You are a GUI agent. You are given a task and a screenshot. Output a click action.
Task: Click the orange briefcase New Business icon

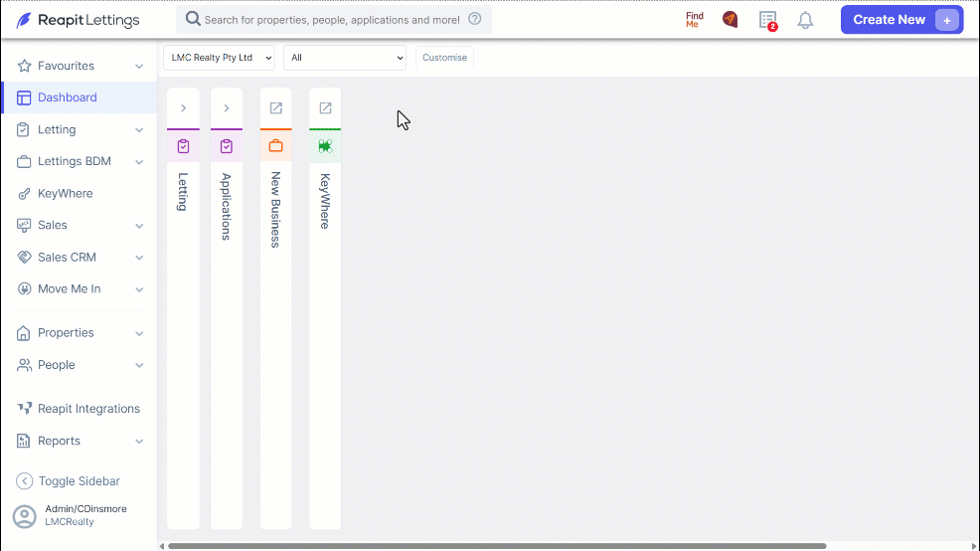pyautogui.click(x=275, y=146)
